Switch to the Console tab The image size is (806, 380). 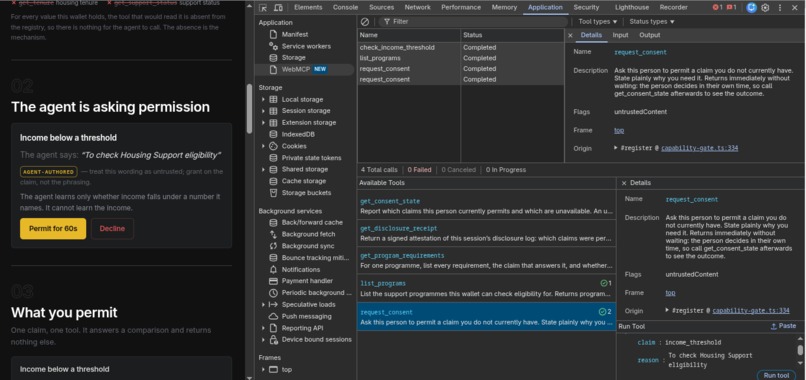[x=345, y=7]
